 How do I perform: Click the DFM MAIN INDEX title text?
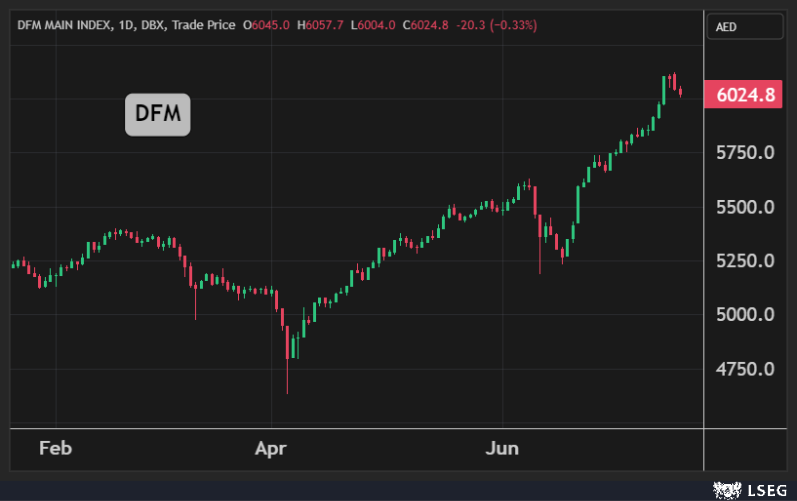[62, 25]
